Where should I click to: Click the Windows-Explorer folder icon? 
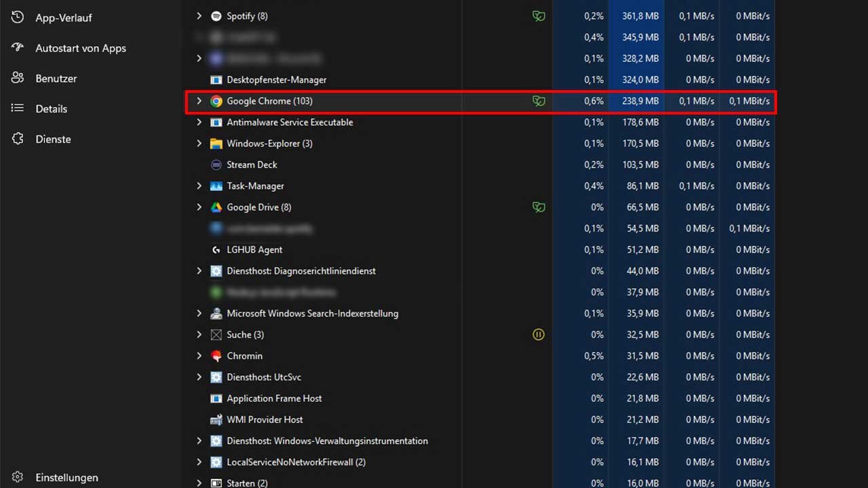pyautogui.click(x=216, y=144)
